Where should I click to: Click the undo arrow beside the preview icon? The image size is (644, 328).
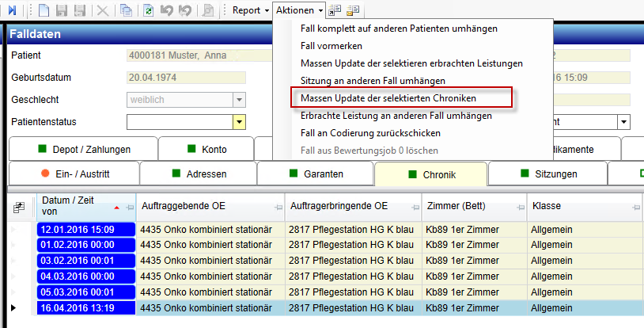(185, 10)
